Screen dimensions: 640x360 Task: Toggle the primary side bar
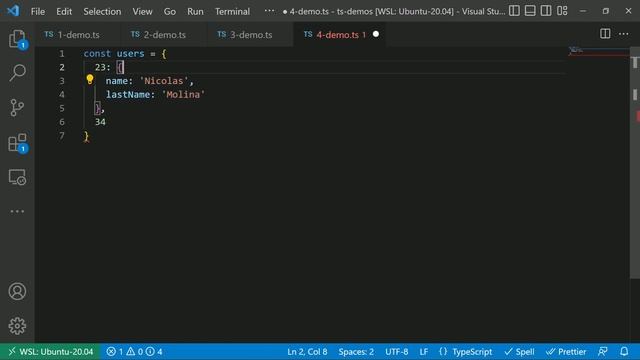[514, 11]
